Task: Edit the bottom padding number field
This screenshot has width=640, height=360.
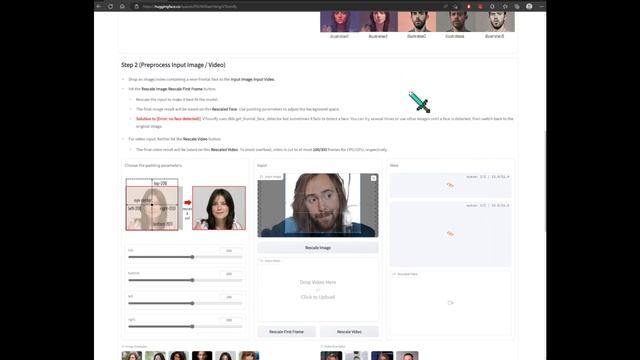Action: pos(231,274)
